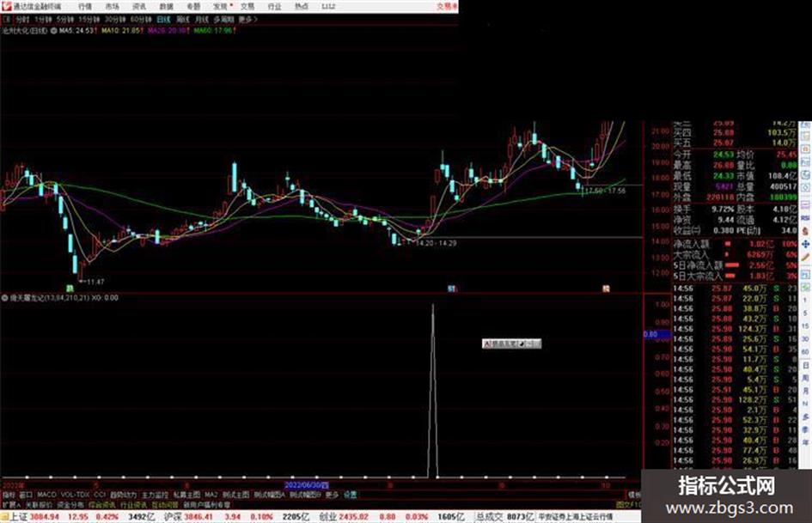Click the money bag icon in right sidebar

[x=805, y=230]
